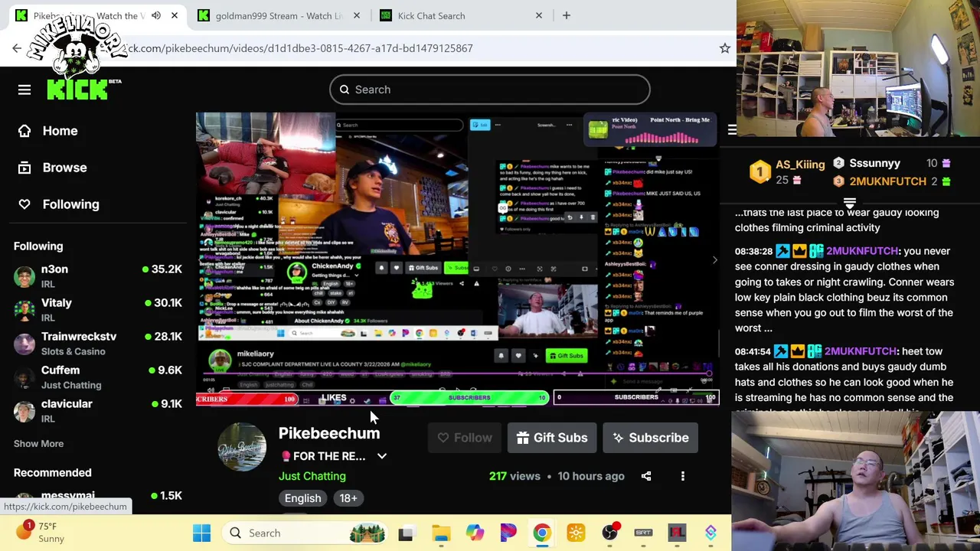Click the Recommended section heading
980x551 pixels.
(x=52, y=473)
